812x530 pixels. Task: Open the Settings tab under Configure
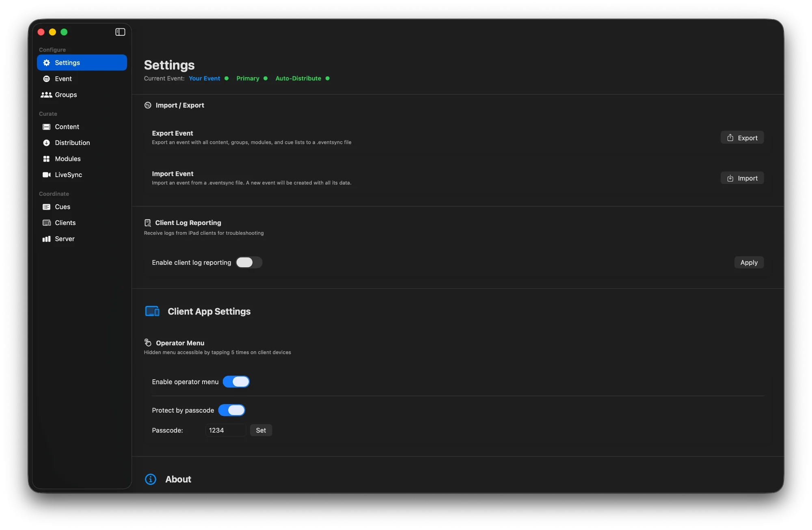67,63
